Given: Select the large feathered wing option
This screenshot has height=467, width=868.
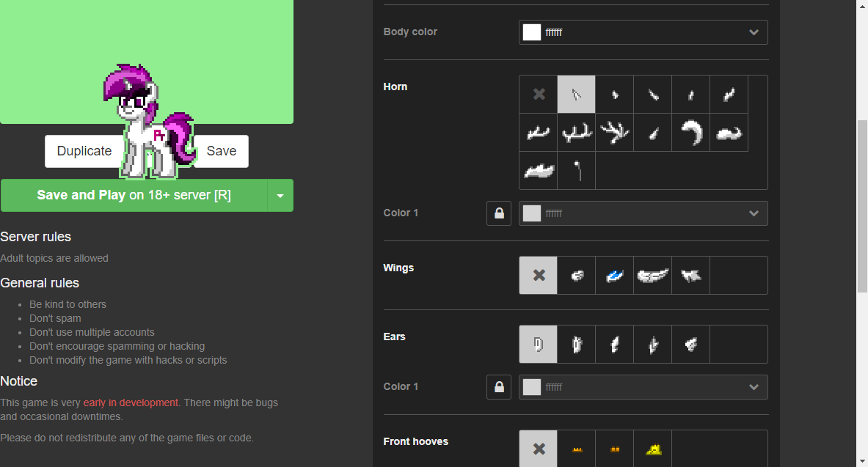Looking at the screenshot, I should (x=653, y=275).
